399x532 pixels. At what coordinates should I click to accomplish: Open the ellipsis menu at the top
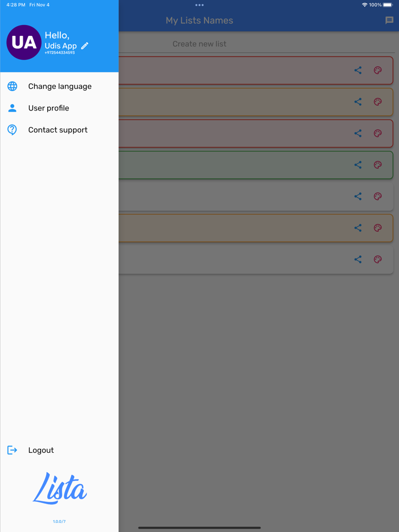coord(199,5)
